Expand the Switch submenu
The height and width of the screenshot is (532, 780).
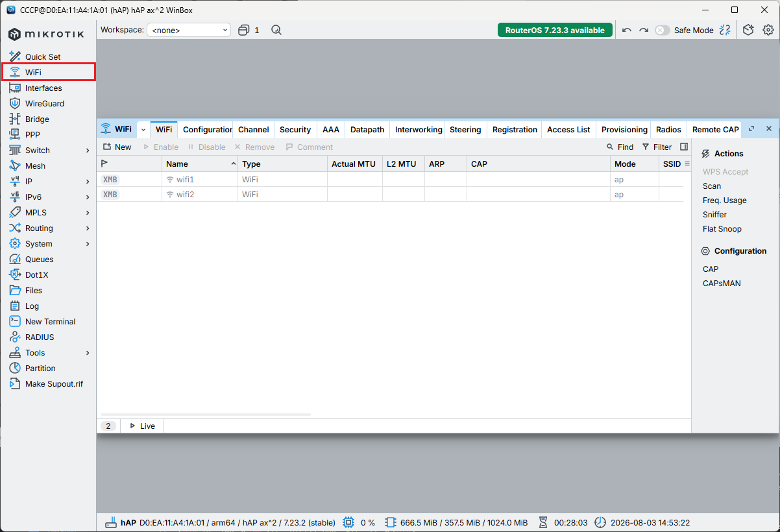coord(88,150)
